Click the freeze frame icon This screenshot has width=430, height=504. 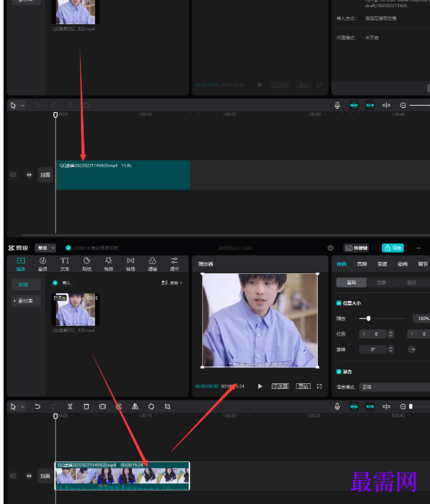click(x=102, y=407)
